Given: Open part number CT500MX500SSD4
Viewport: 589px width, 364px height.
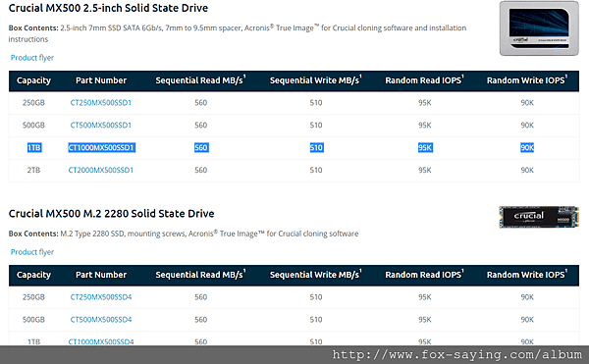Looking at the screenshot, I should (x=101, y=320).
